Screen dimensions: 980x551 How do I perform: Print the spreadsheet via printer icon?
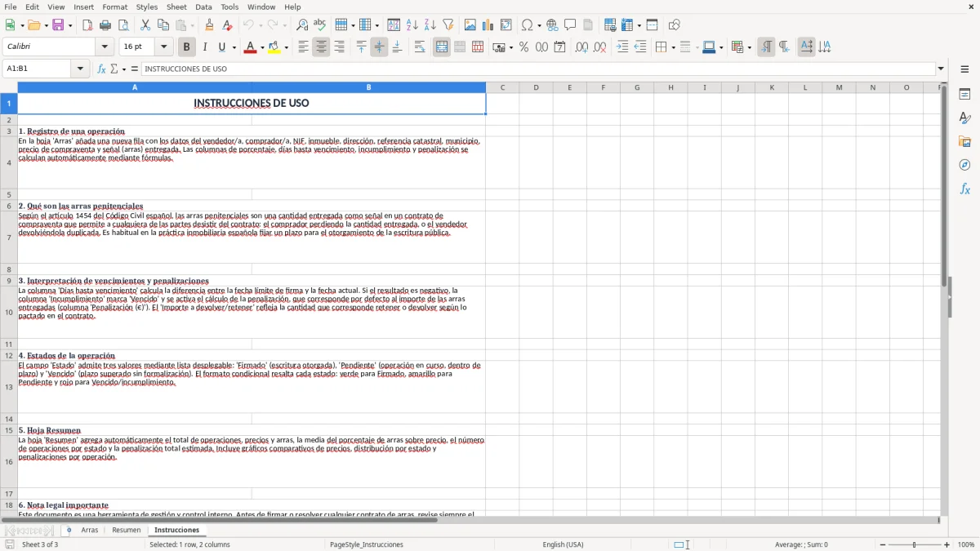(105, 25)
